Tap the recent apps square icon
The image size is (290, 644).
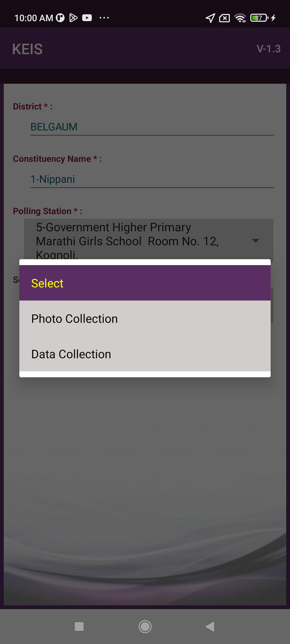pos(79,627)
